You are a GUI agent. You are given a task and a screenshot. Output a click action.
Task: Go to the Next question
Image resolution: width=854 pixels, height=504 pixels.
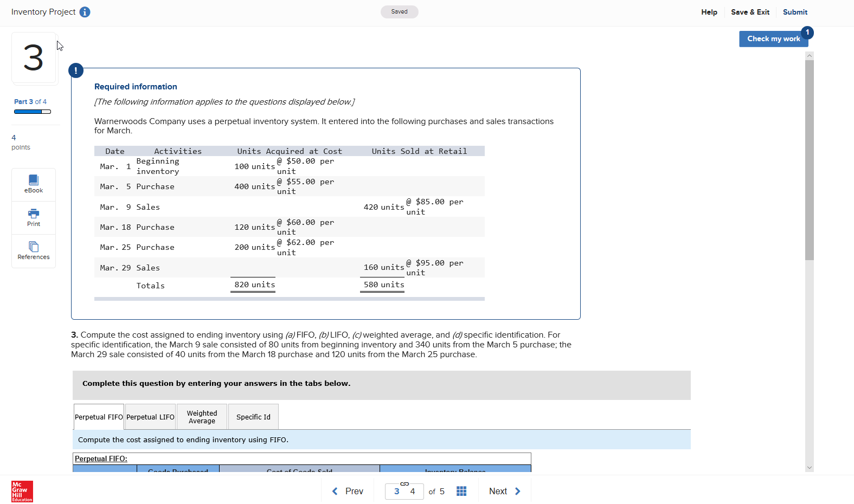(x=505, y=491)
